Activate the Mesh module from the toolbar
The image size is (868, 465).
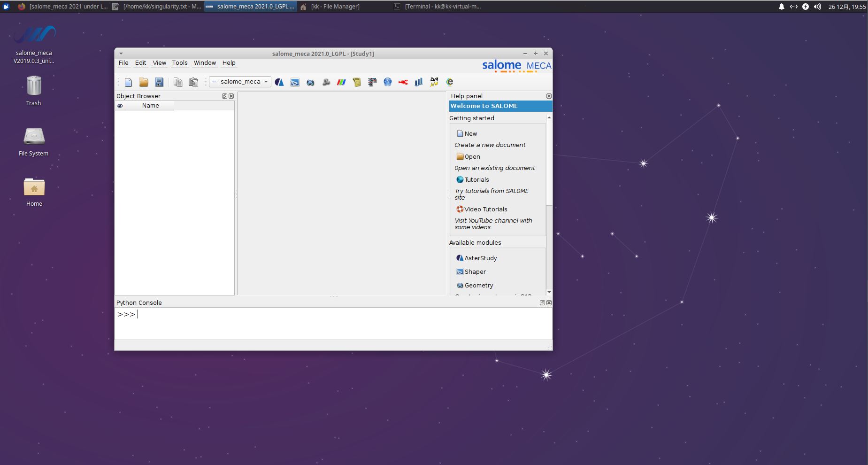pos(326,82)
